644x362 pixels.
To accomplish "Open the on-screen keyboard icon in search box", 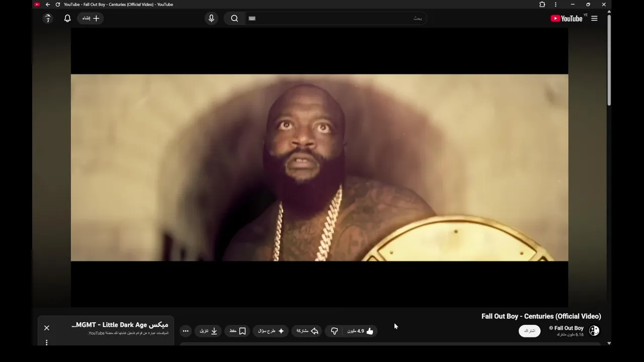I will pyautogui.click(x=252, y=19).
